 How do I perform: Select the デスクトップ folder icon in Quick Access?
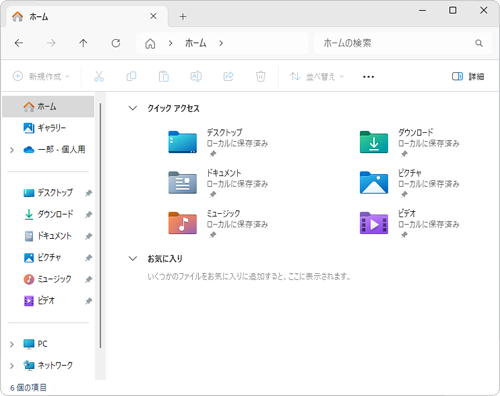coord(182,142)
